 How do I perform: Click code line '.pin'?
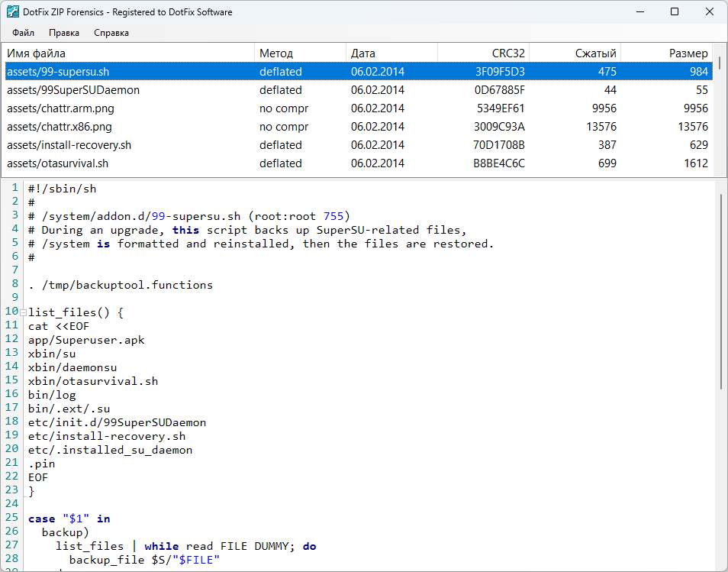(x=41, y=464)
